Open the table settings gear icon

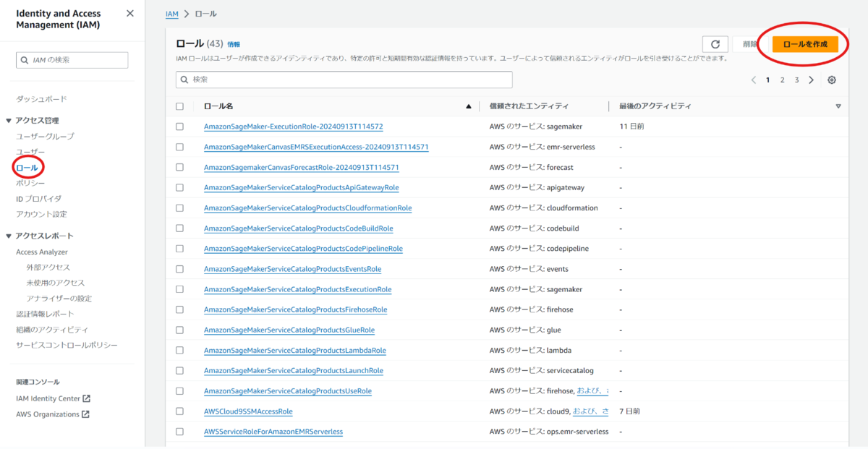tap(832, 80)
